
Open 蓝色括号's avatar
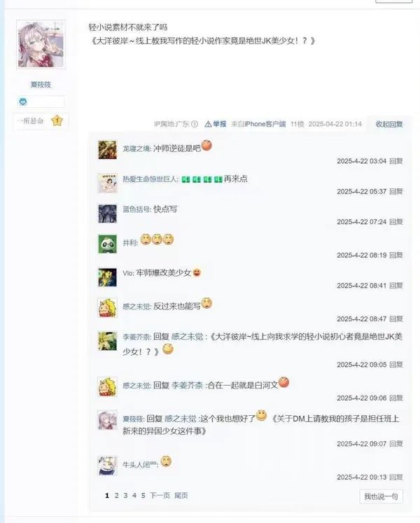pos(107,214)
